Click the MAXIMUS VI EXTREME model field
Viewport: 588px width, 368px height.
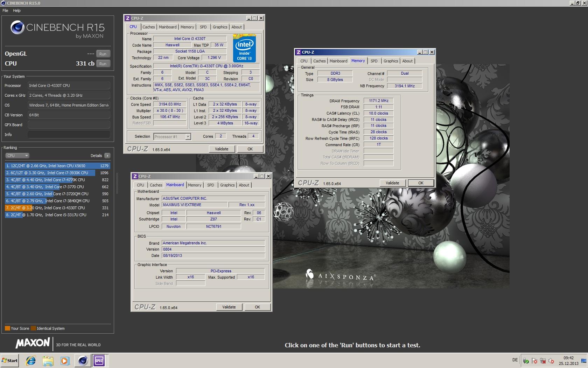click(194, 205)
